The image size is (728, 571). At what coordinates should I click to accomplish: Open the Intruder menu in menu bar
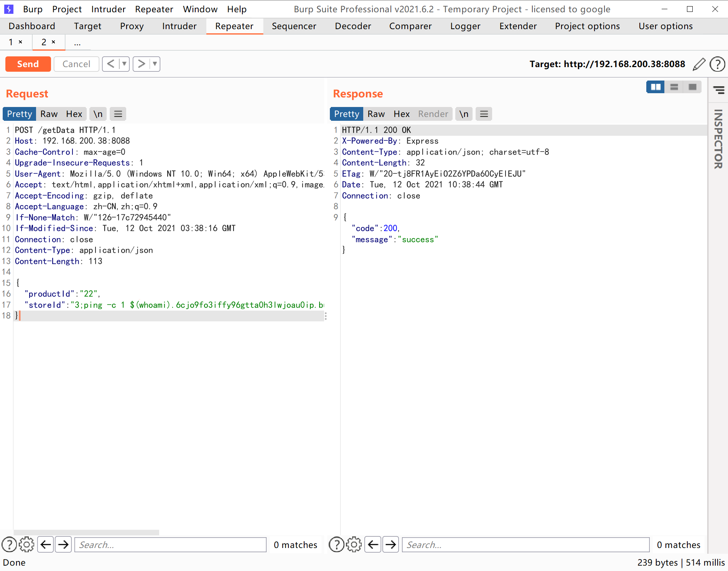[x=109, y=9]
